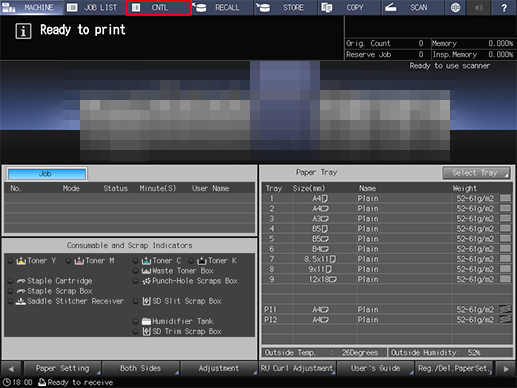The width and height of the screenshot is (517, 388).
Task: Open the Both Sides options button
Action: pyautogui.click(x=141, y=368)
